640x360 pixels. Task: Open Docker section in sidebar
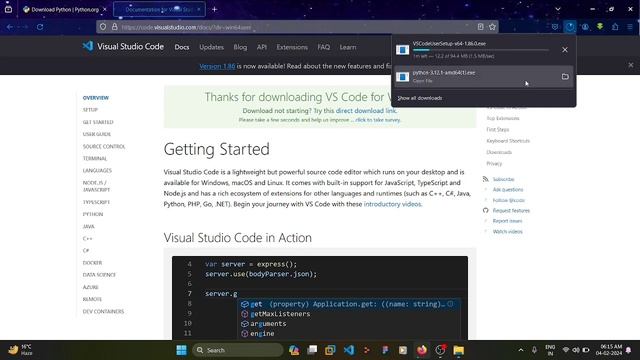pyautogui.click(x=92, y=263)
